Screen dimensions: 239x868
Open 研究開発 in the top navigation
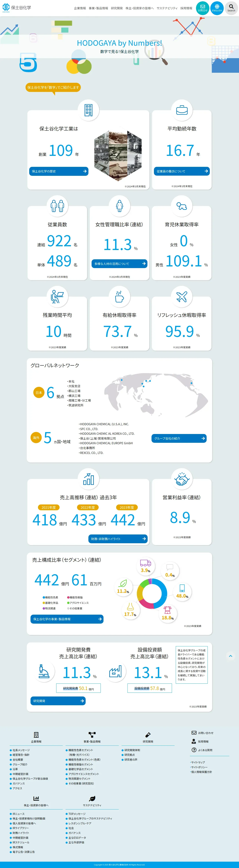[117, 8]
